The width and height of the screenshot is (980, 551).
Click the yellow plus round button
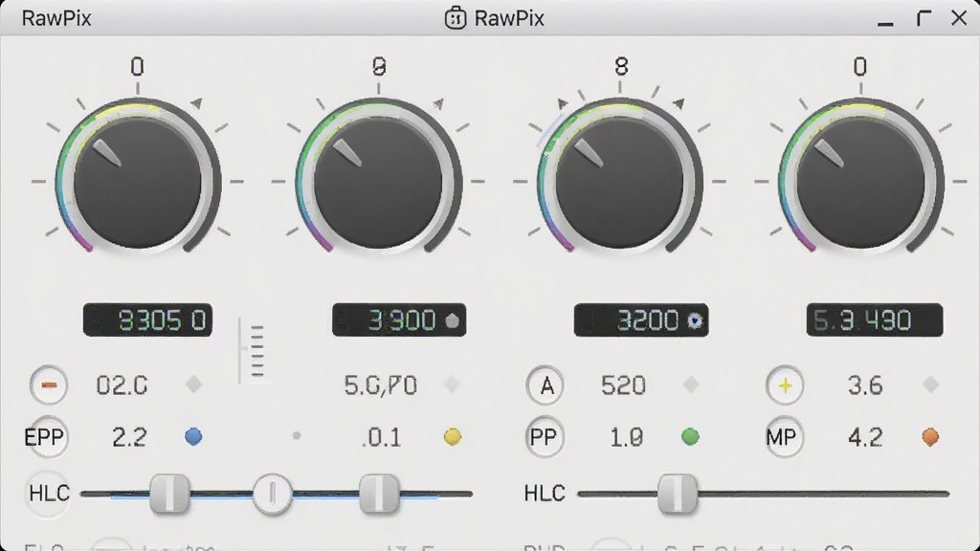[785, 386]
